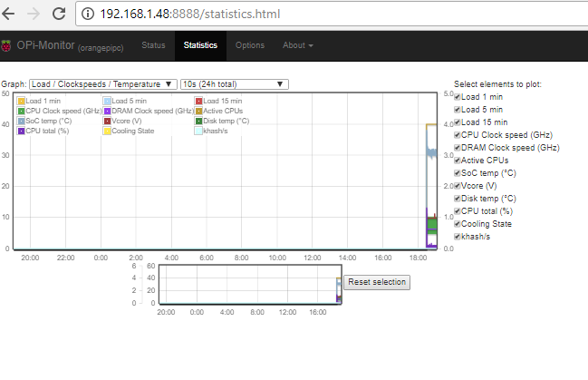This screenshot has height=380, width=588.
Task: Open the 10s (24h total) interval dropdown
Action: [x=234, y=84]
